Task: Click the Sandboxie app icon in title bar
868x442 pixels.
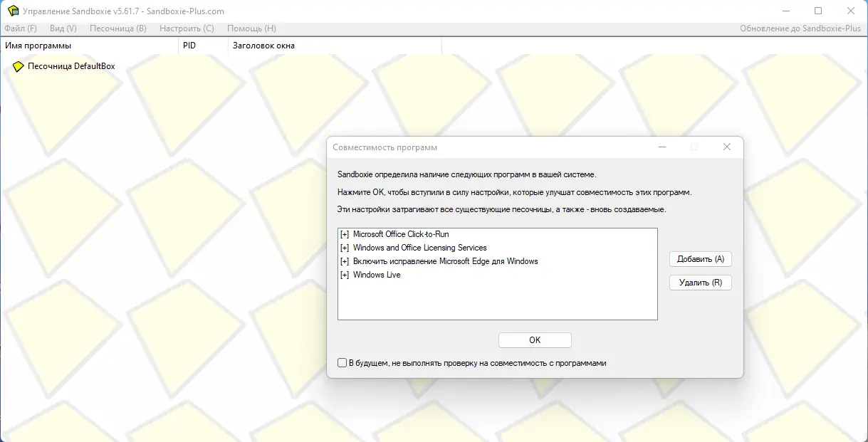Action: click(13, 11)
